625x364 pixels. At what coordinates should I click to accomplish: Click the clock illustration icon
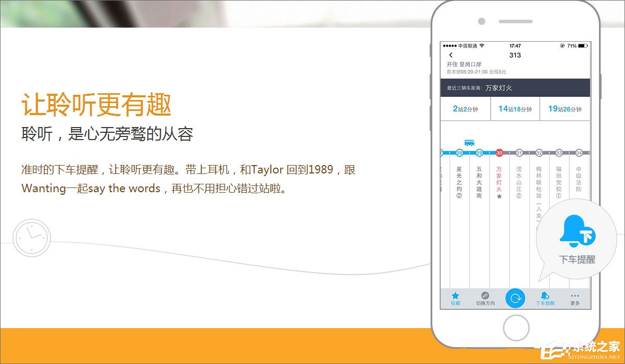pyautogui.click(x=31, y=238)
